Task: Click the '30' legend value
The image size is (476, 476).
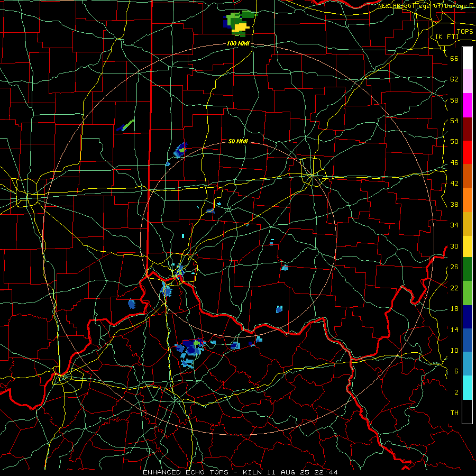Action: pos(454,246)
